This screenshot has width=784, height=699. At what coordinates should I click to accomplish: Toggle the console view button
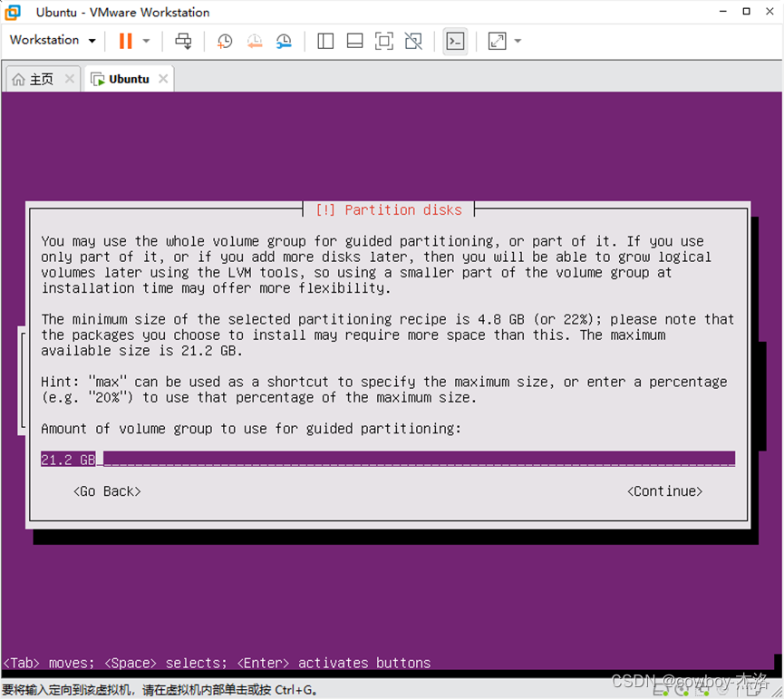[x=455, y=41]
